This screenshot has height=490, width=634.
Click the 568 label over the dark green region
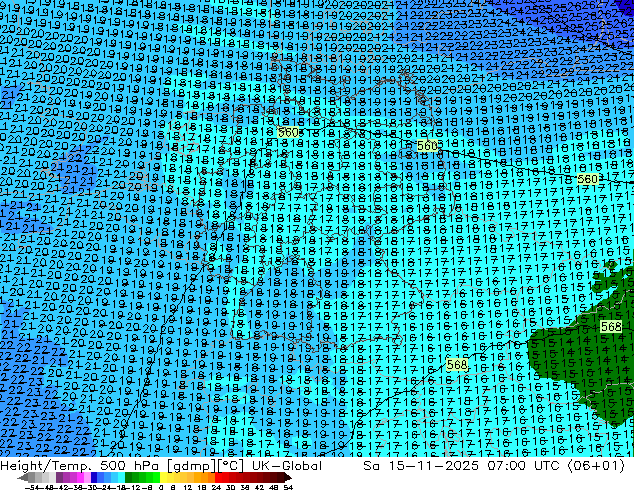click(611, 327)
